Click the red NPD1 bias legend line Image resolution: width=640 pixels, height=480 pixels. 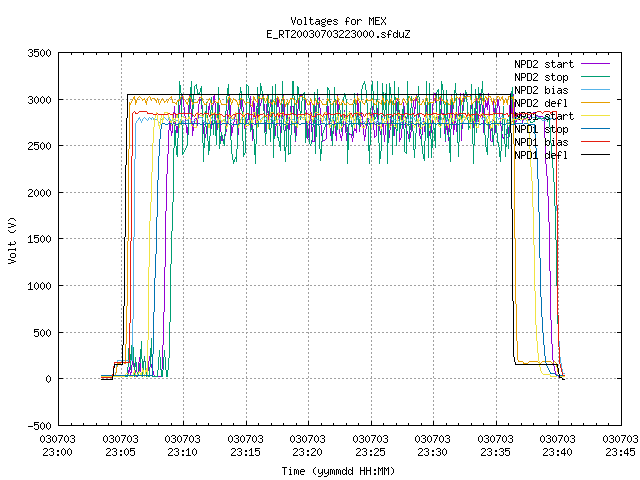click(x=596, y=142)
